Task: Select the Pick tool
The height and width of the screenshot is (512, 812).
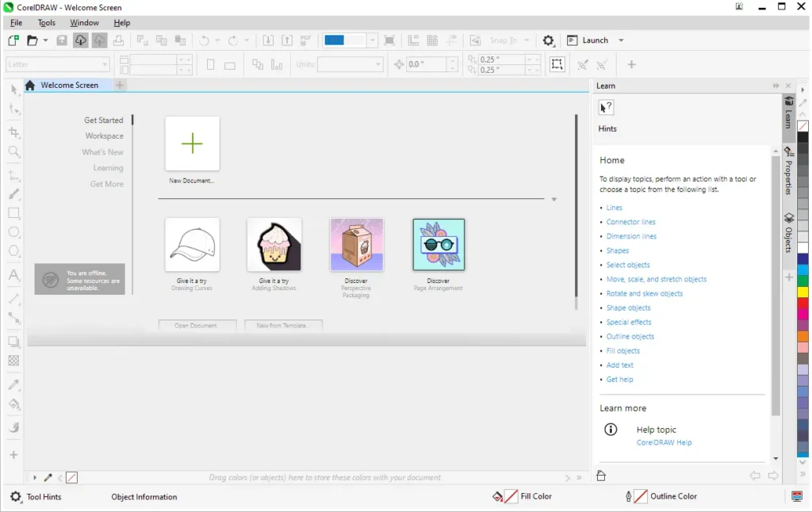Action: (13, 89)
